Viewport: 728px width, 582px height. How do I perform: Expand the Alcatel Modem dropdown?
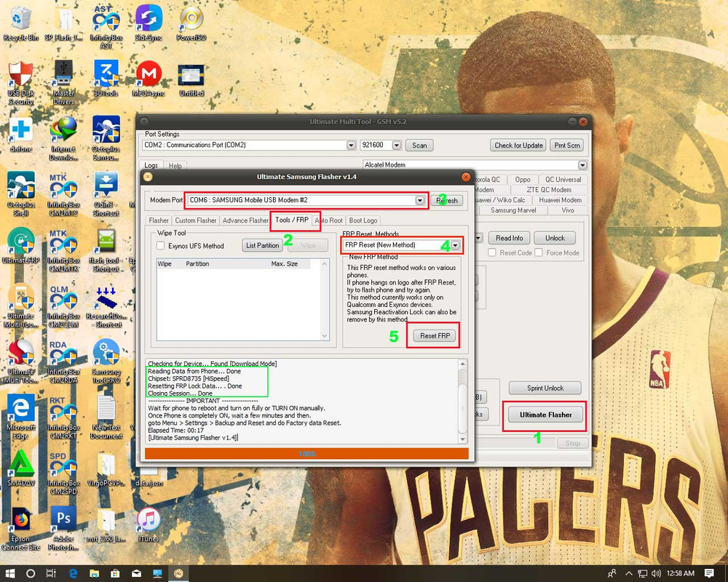pyautogui.click(x=582, y=164)
